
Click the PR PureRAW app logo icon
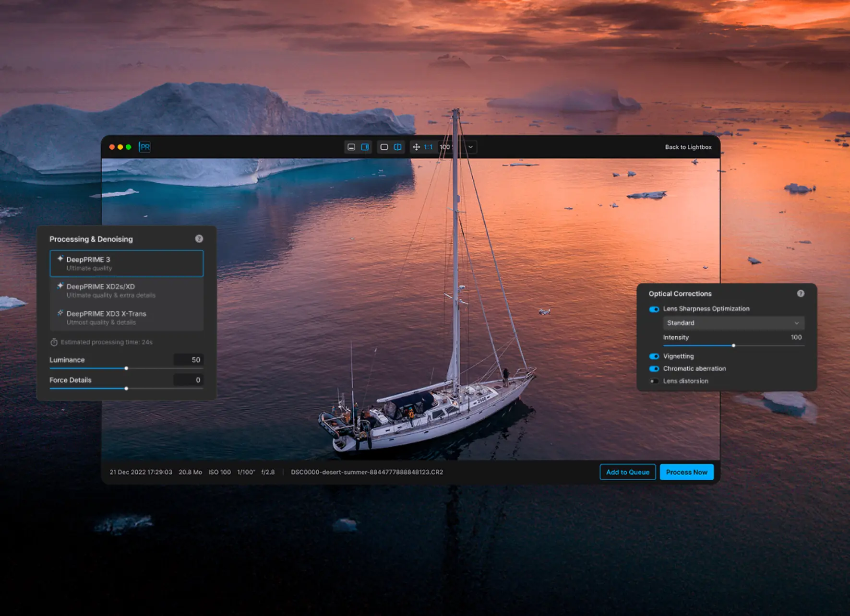pos(144,147)
